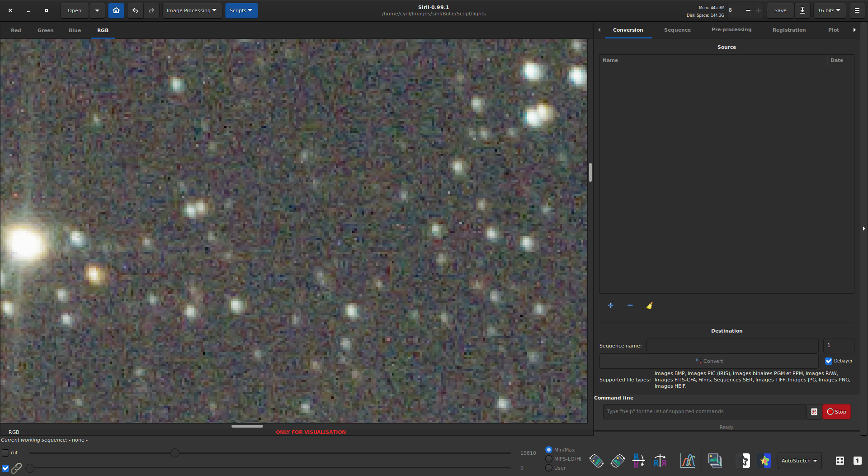The width and height of the screenshot is (868, 476).
Task: Undo the last operation
Action: pos(135,10)
